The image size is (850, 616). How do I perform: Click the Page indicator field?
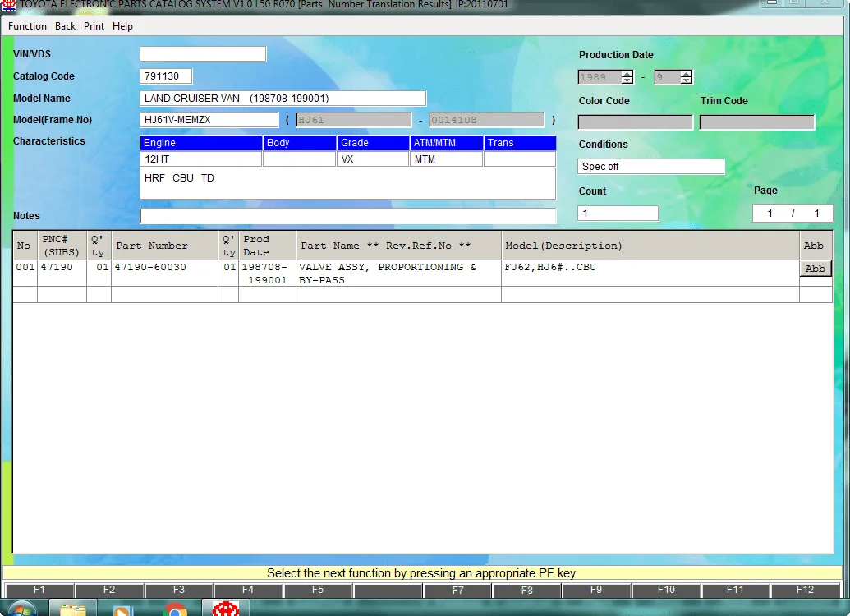tap(793, 213)
